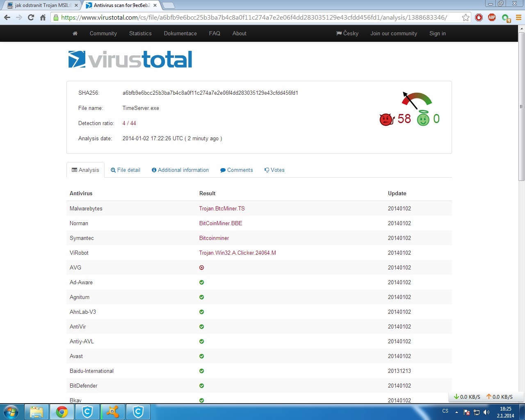Click the AVG timeout clock icon

click(201, 267)
